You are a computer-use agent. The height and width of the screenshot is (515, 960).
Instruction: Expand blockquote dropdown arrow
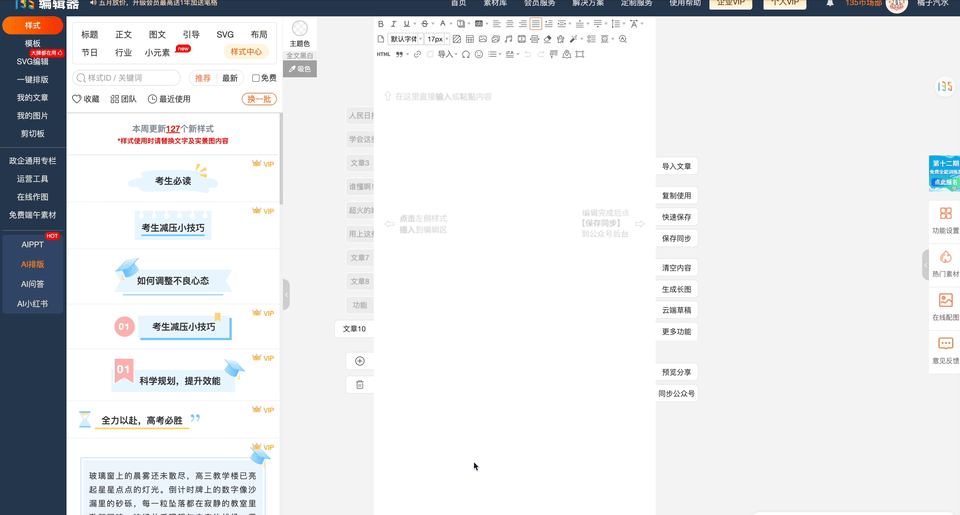pos(408,54)
